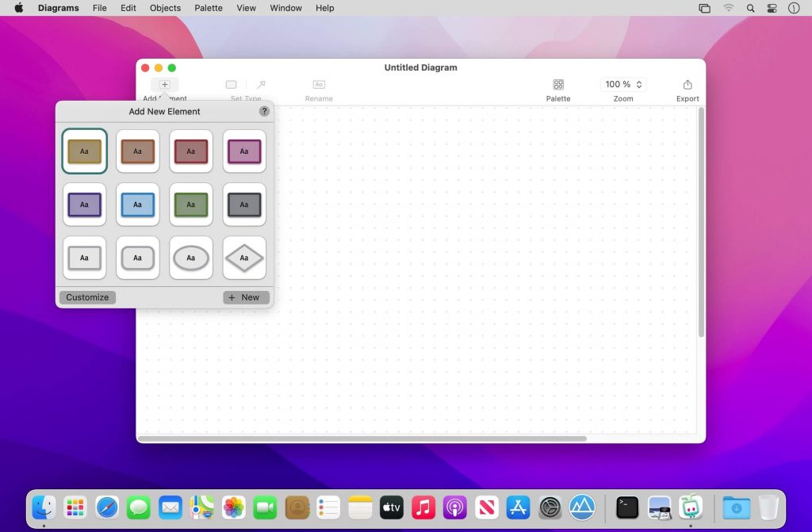The width and height of the screenshot is (812, 532).
Task: Pick the blue element swatch
Action: (x=137, y=205)
